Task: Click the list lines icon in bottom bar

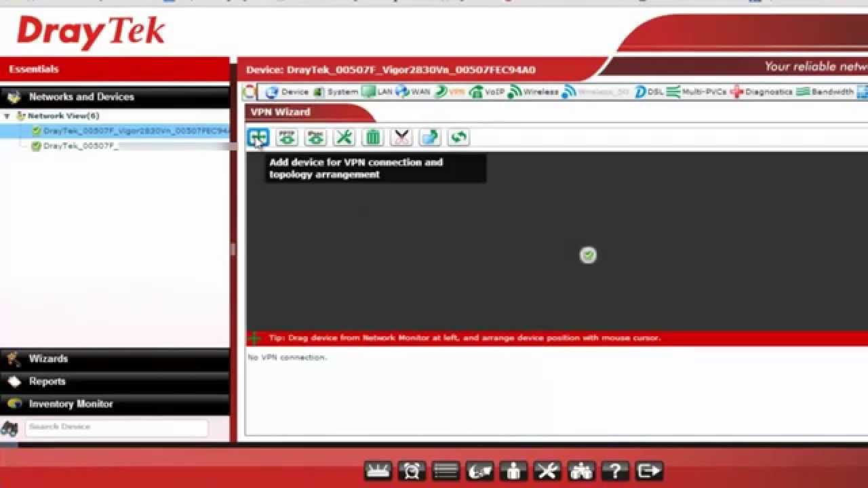Action: [x=446, y=470]
